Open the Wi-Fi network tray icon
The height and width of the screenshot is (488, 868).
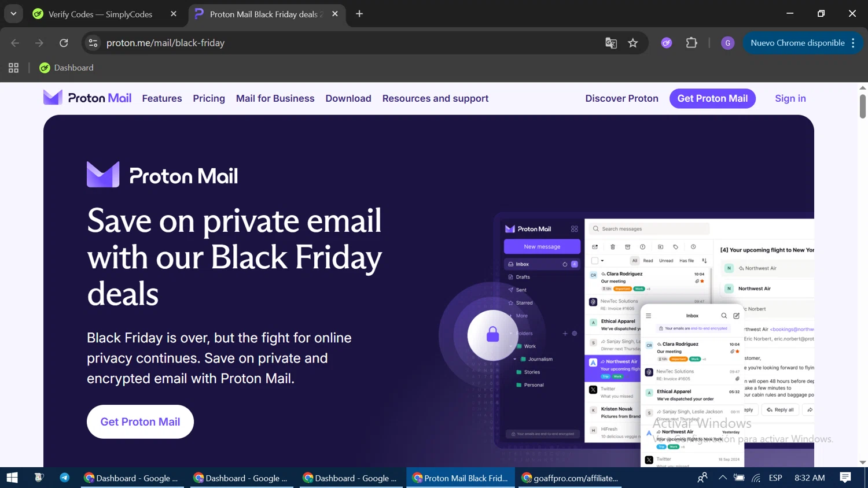coord(756,478)
